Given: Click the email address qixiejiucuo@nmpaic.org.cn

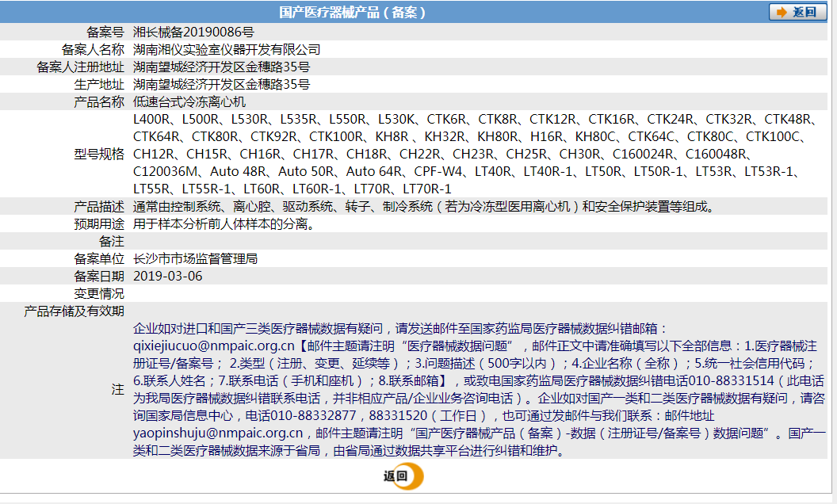Looking at the screenshot, I should (x=213, y=346).
